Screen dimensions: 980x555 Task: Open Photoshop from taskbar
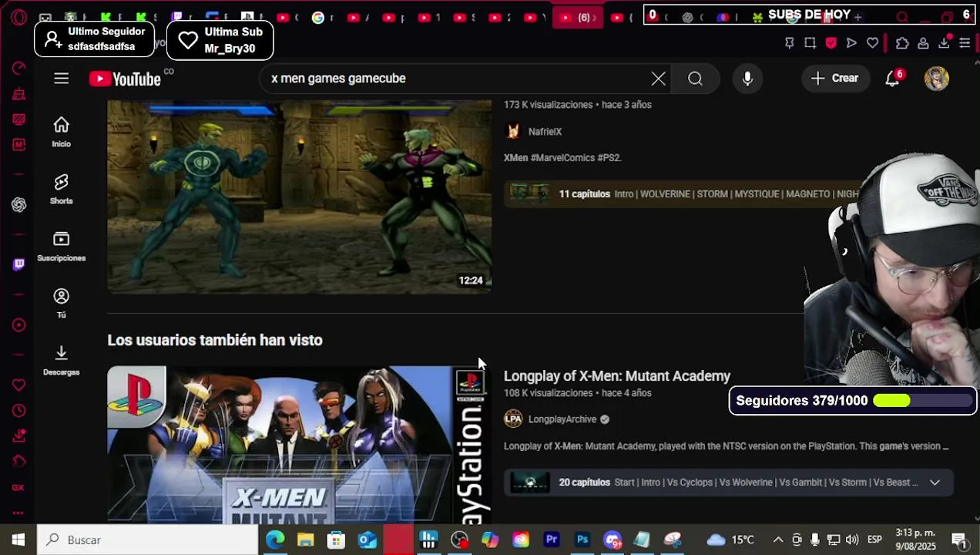click(582, 540)
